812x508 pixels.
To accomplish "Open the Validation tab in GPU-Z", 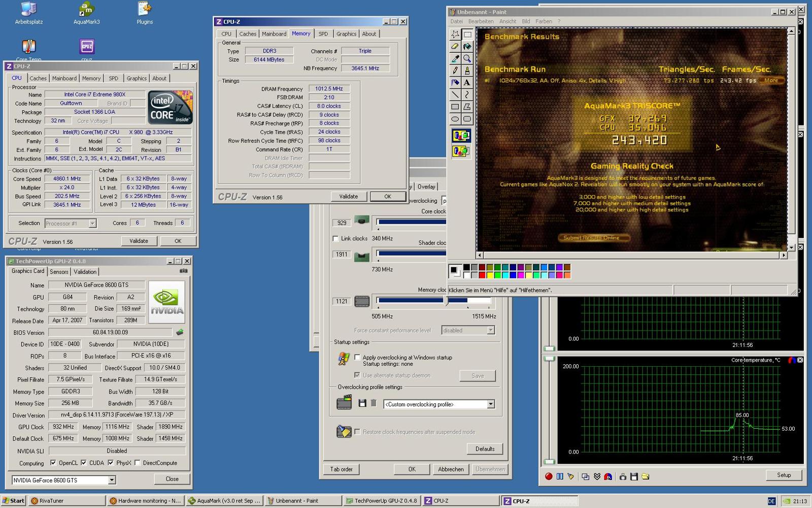I will point(85,272).
